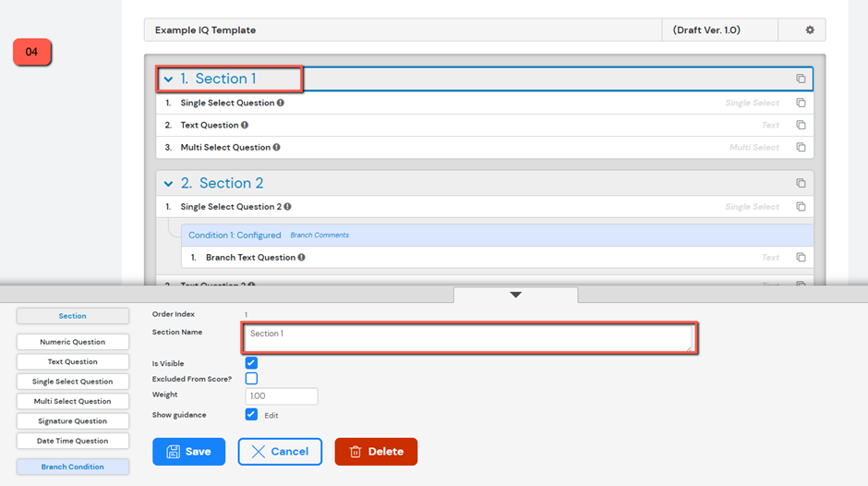This screenshot has width=868, height=486.
Task: Click copy icon on Section 2 header
Action: (x=801, y=184)
